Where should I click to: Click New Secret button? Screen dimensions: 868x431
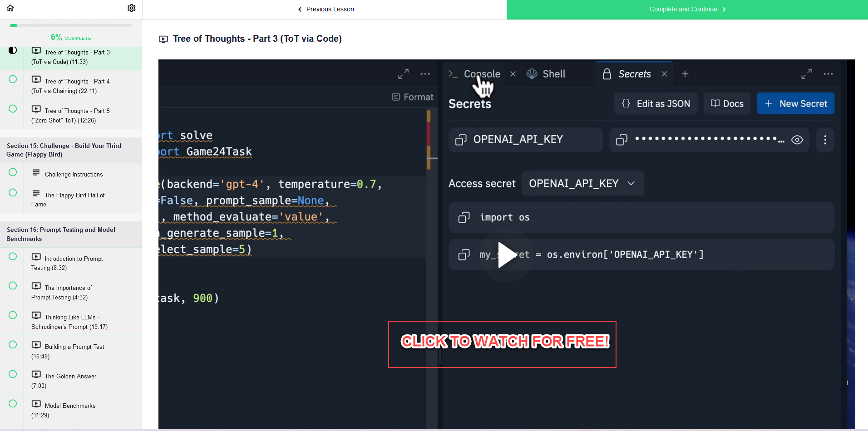(x=796, y=103)
